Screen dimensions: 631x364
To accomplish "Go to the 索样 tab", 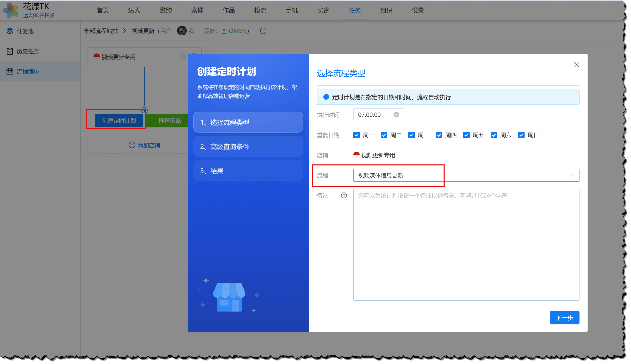I will (x=197, y=10).
